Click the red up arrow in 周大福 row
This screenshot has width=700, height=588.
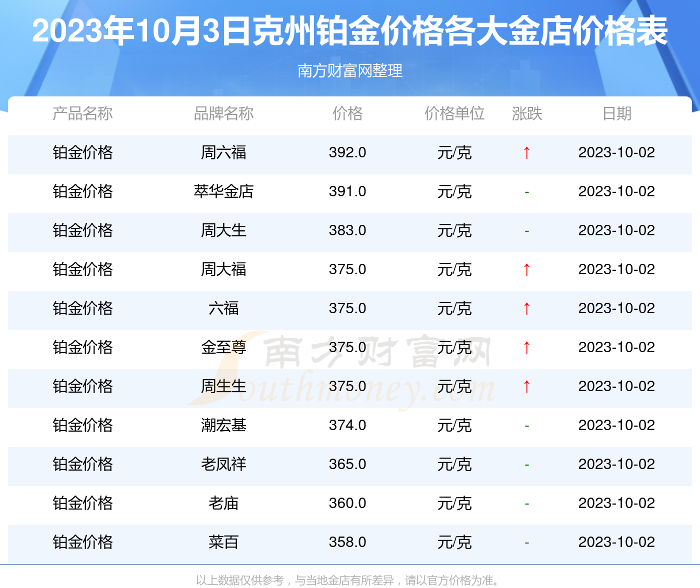[526, 270]
